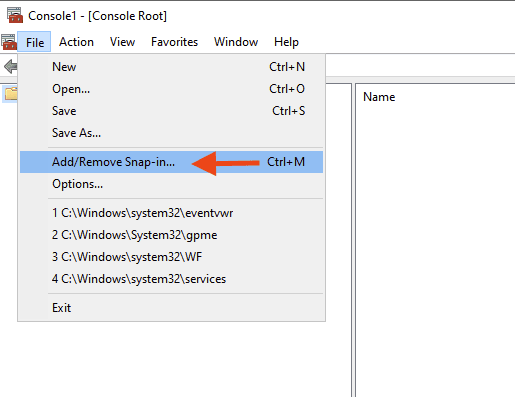Choose Open... from the File menu
The width and height of the screenshot is (515, 397).
[x=171, y=89]
